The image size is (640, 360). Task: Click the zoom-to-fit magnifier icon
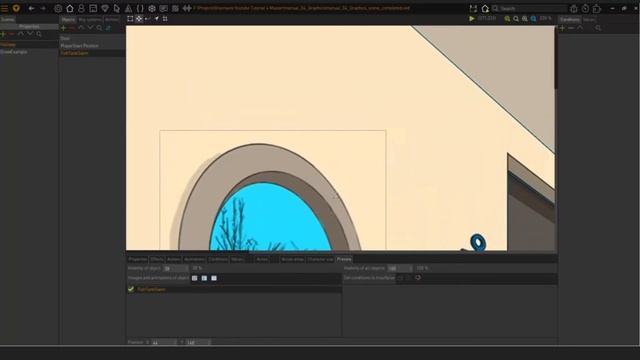(525, 19)
